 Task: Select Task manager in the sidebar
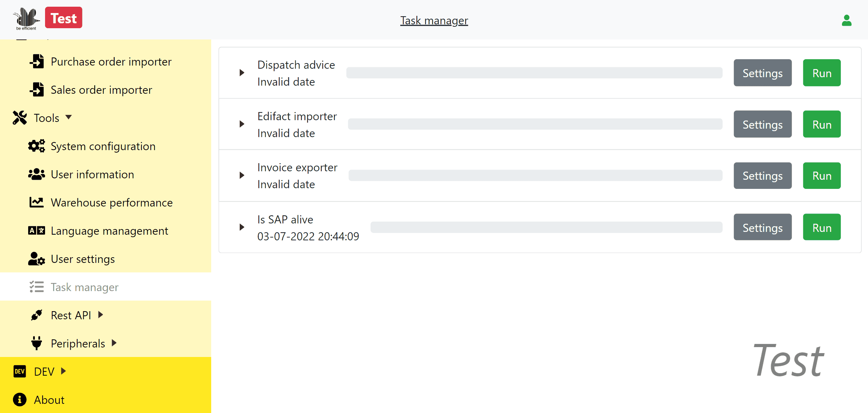106,287
